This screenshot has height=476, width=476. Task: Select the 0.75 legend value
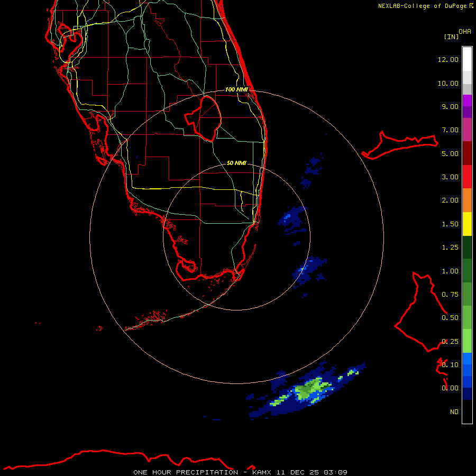click(450, 295)
